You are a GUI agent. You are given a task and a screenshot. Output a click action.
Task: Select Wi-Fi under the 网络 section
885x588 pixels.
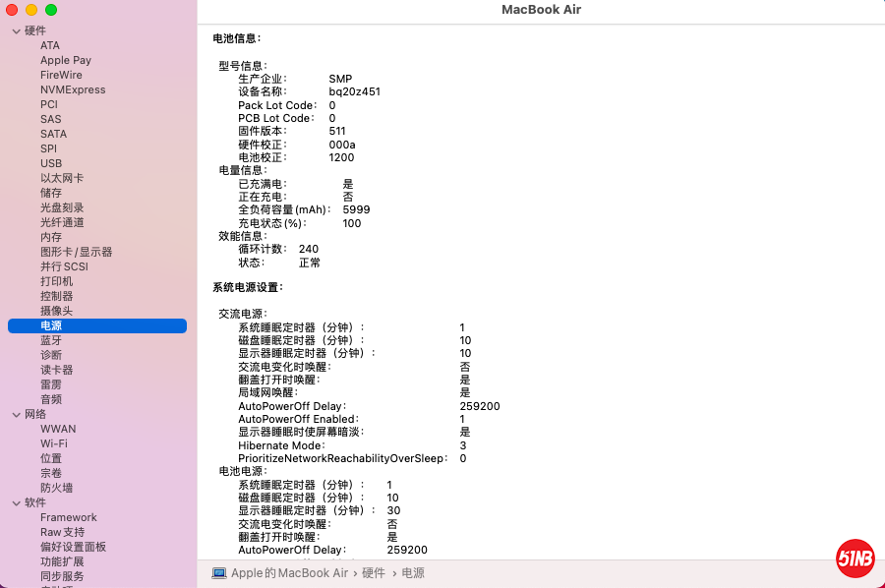pos(57,443)
